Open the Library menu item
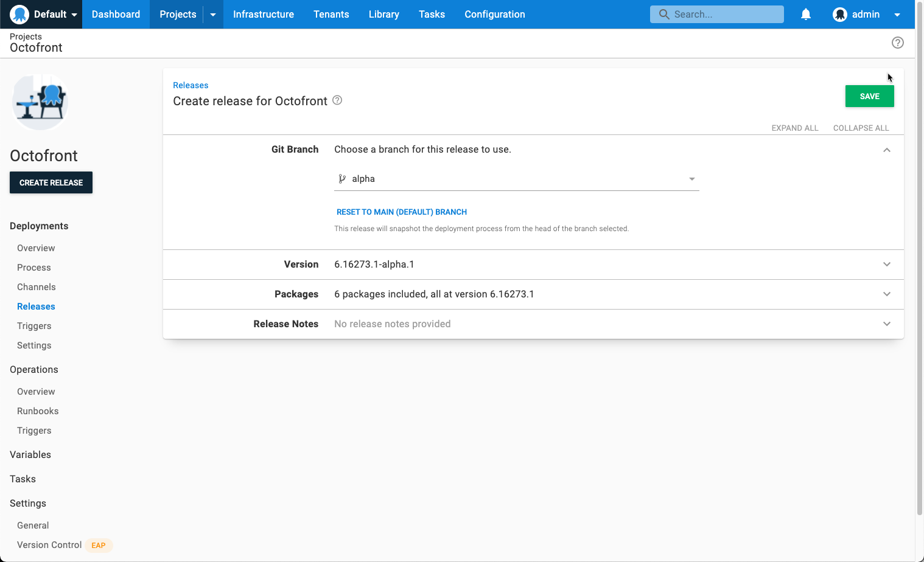924x562 pixels. tap(383, 14)
